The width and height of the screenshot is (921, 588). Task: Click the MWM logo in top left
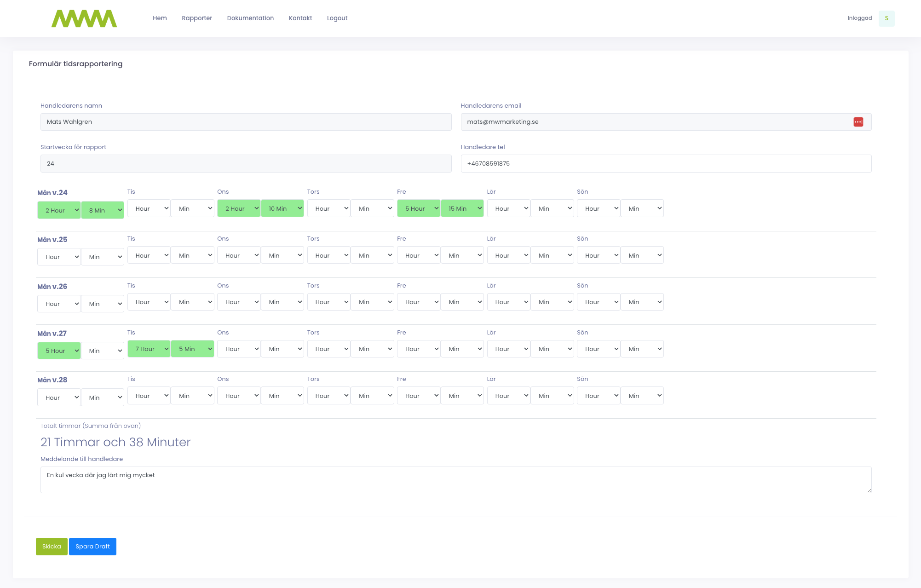point(84,17)
